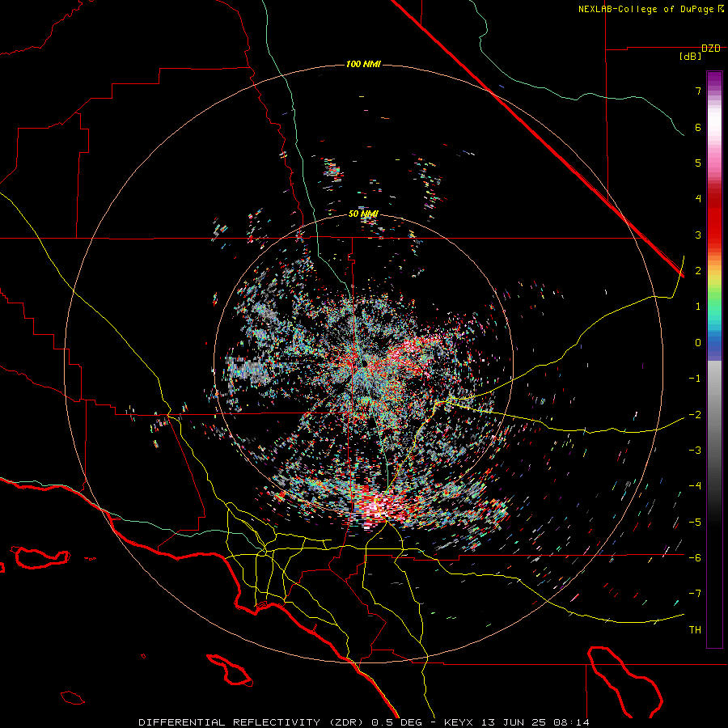
Task: Click the -2 dB value on color scale
Action: click(695, 415)
